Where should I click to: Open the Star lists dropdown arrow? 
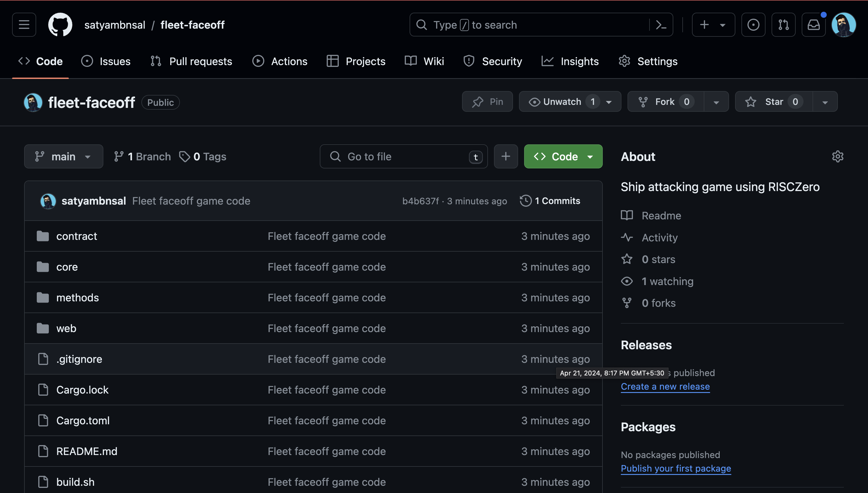[825, 102]
